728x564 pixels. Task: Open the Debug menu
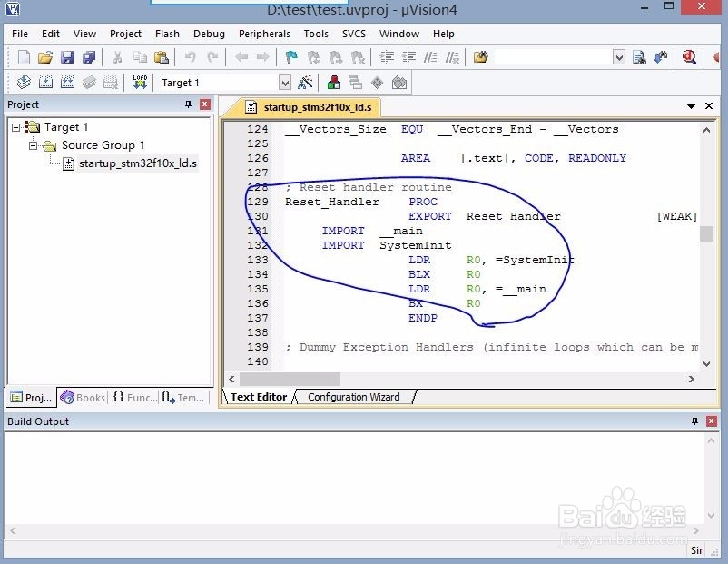209,34
